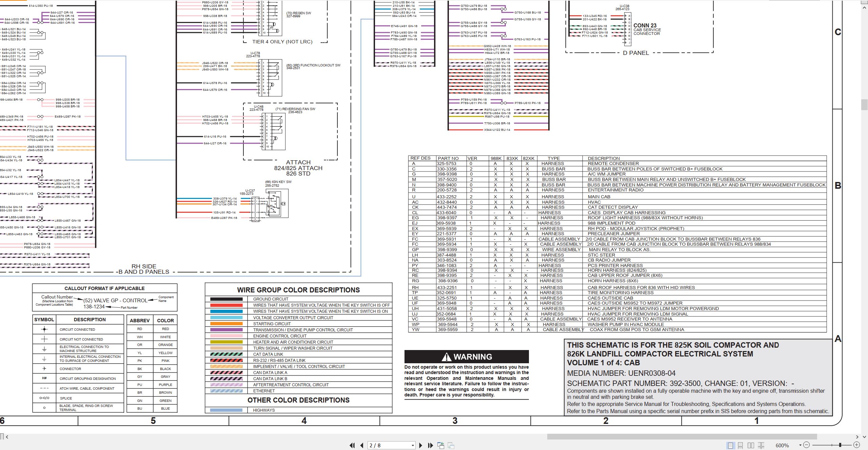This screenshot has width=868, height=450.
Task: Click the vertical scrollbar thumb
Action: 864,105
